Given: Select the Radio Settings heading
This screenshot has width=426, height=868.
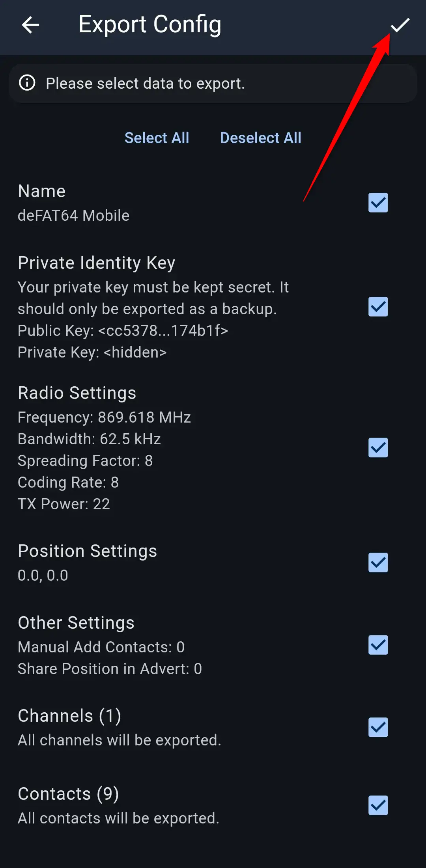Looking at the screenshot, I should (x=77, y=393).
